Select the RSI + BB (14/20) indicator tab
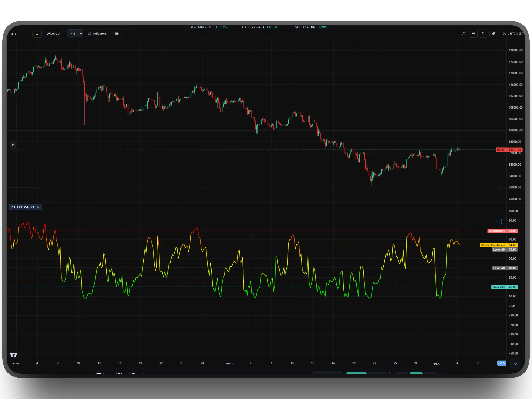The width and height of the screenshot is (532, 399). (x=23, y=207)
